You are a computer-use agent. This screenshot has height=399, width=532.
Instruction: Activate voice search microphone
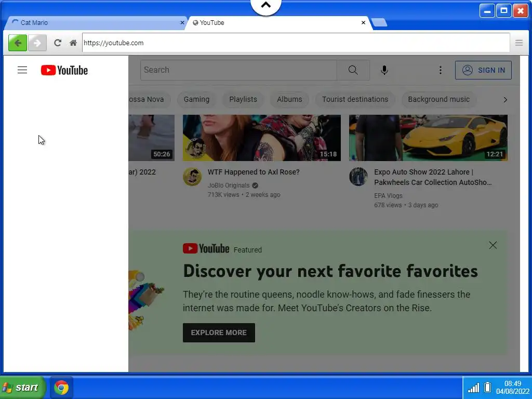(x=384, y=70)
